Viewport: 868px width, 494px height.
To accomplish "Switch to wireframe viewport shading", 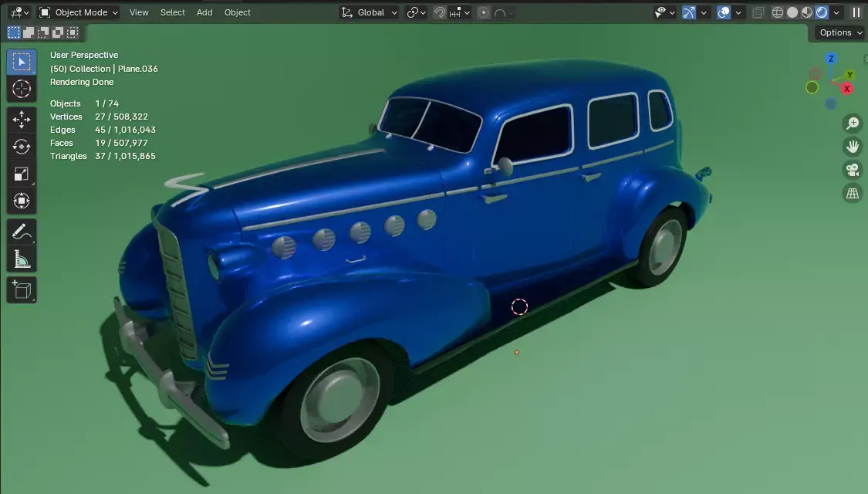I will pyautogui.click(x=778, y=12).
